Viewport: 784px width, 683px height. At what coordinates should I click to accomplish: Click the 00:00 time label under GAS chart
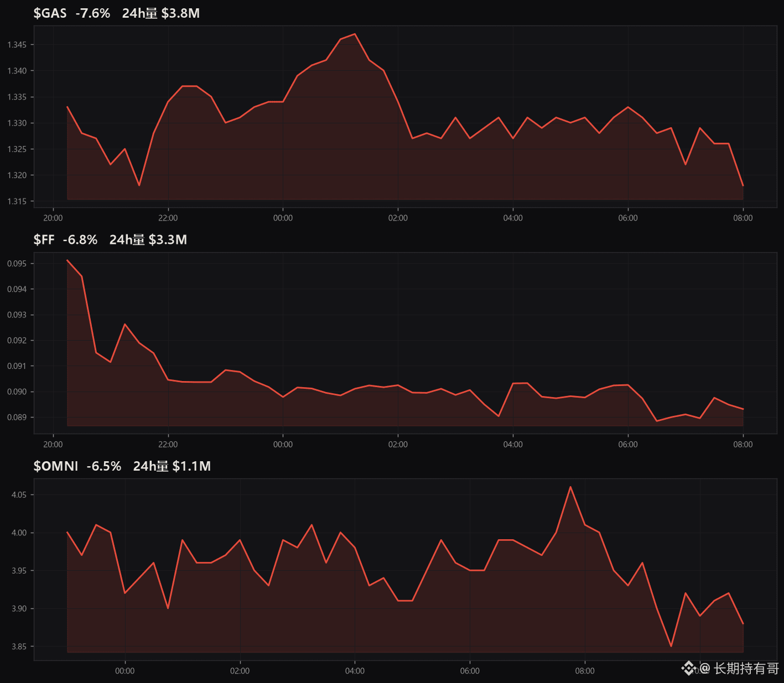click(283, 218)
